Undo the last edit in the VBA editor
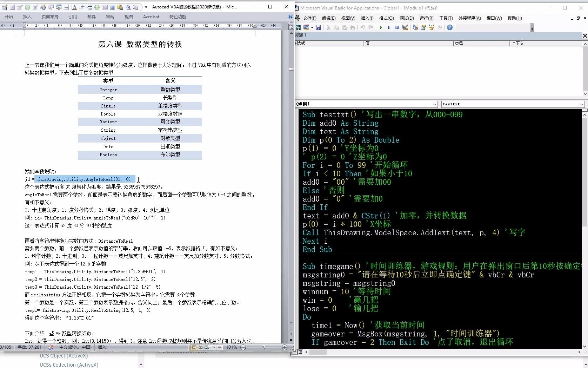The width and height of the screenshot is (588, 368). tap(362, 27)
